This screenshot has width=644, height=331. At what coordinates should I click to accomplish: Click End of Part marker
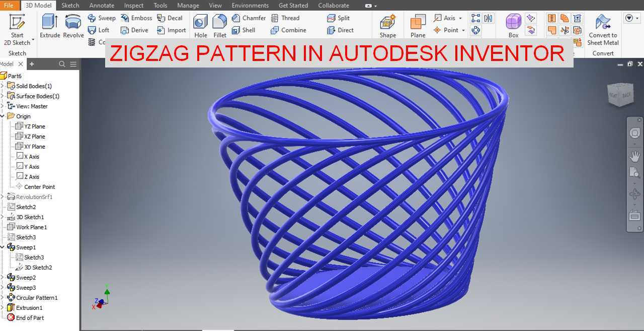[26, 318]
